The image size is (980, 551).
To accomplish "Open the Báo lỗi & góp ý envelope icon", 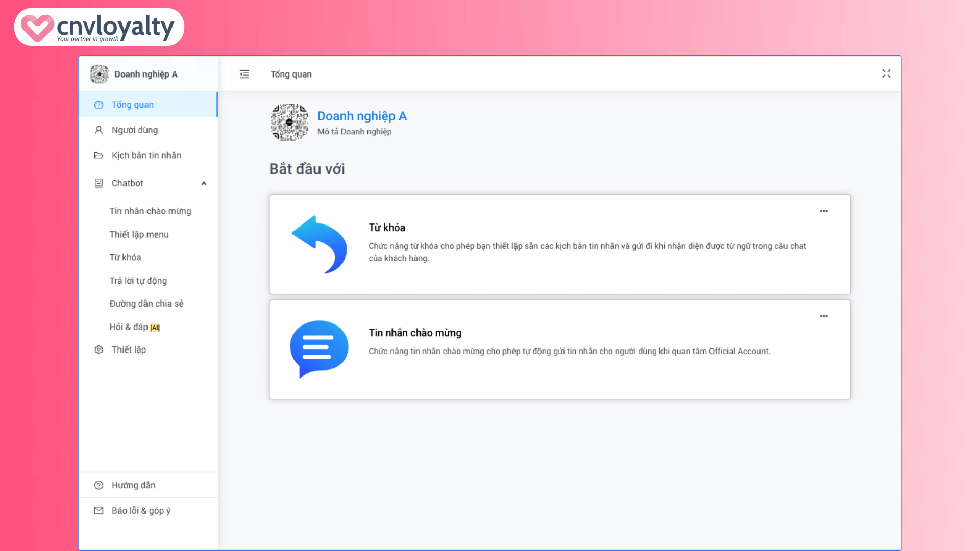I will click(99, 510).
